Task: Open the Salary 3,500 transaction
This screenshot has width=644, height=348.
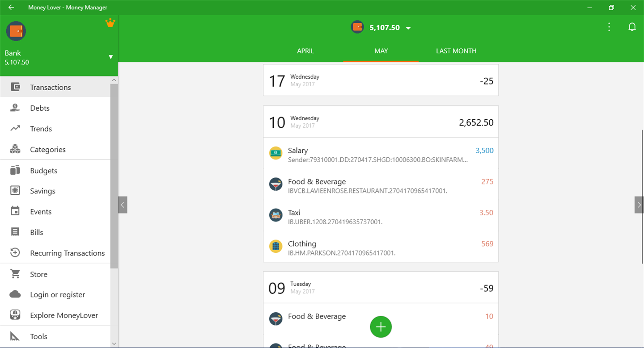Action: (x=381, y=155)
